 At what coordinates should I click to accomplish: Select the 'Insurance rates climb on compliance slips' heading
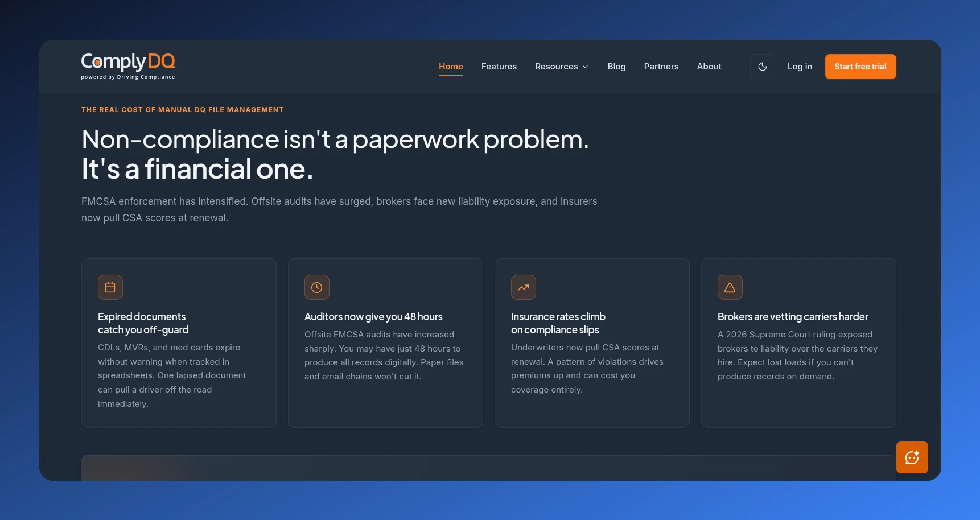(x=558, y=323)
